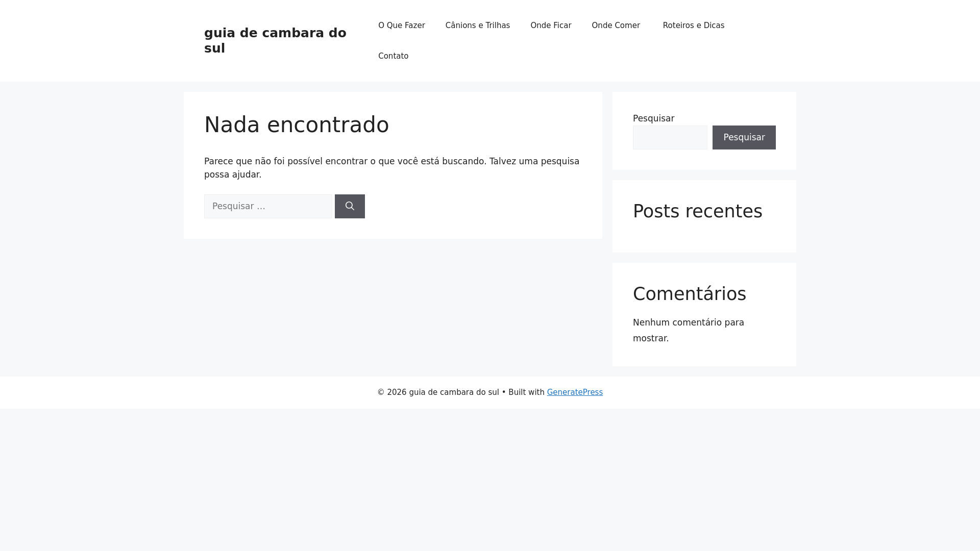Follow the GeneratePress footer link

tap(575, 392)
